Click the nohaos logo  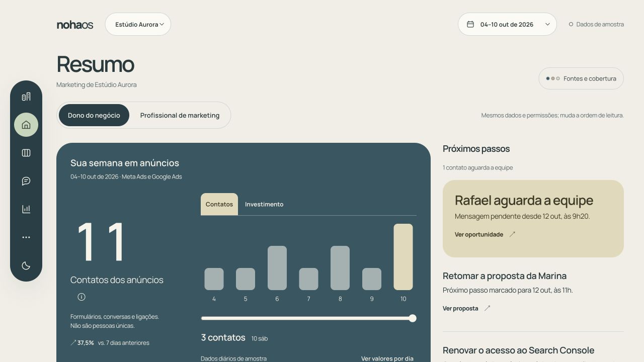[75, 25]
